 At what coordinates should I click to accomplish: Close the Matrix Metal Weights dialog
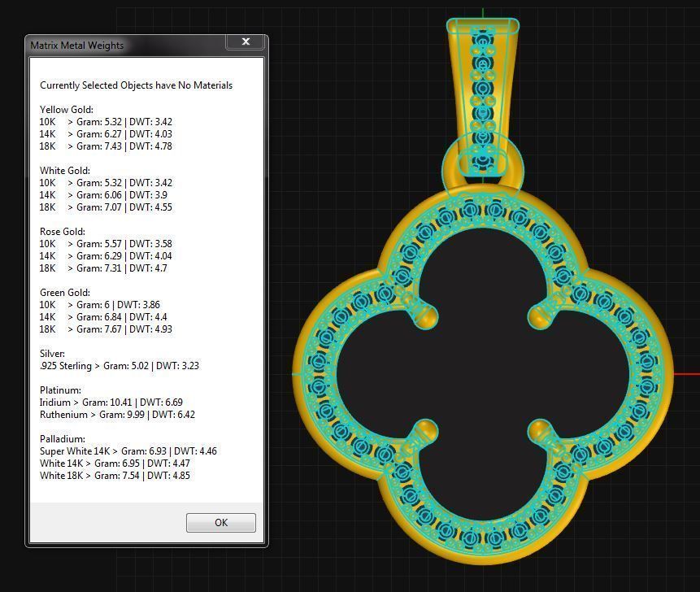click(246, 41)
